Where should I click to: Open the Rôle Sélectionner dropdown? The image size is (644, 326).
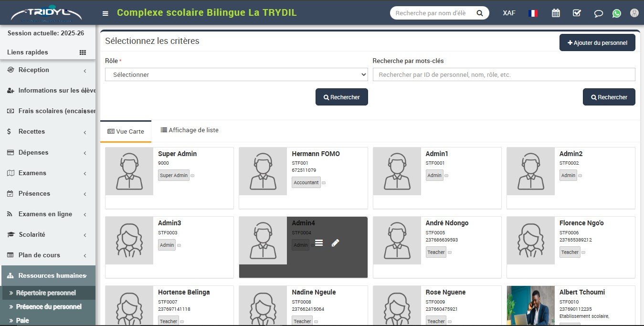[236, 74]
